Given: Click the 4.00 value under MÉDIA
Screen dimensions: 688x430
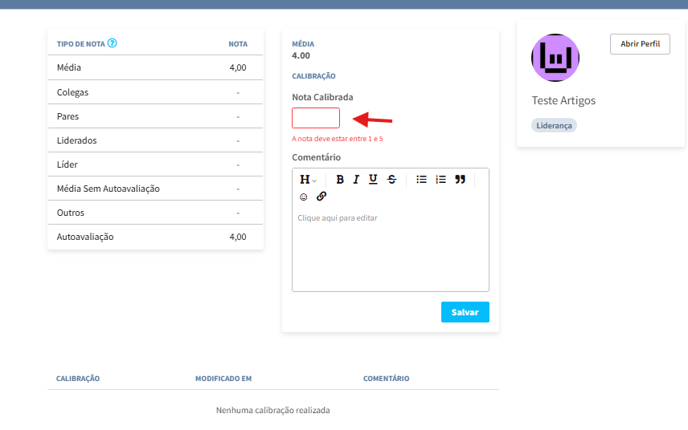Looking at the screenshot, I should (301, 56).
